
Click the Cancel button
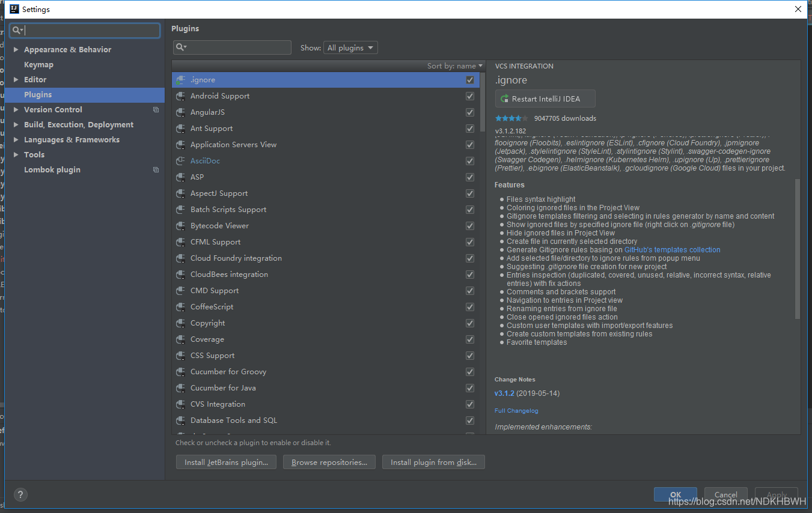pos(726,495)
